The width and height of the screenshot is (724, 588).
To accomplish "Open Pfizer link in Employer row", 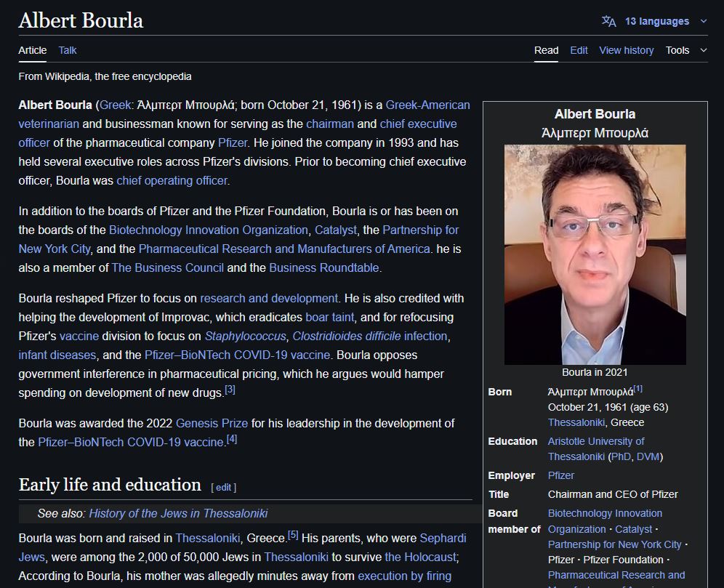I will [561, 475].
